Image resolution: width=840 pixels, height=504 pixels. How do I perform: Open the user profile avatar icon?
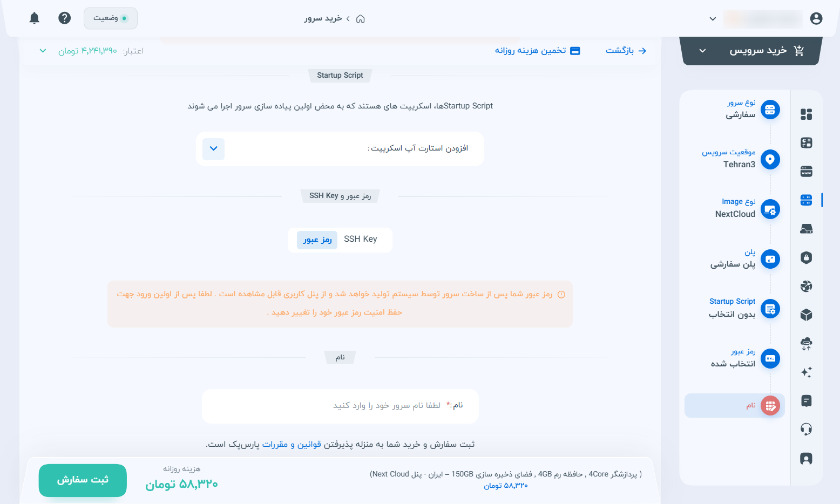(x=816, y=19)
